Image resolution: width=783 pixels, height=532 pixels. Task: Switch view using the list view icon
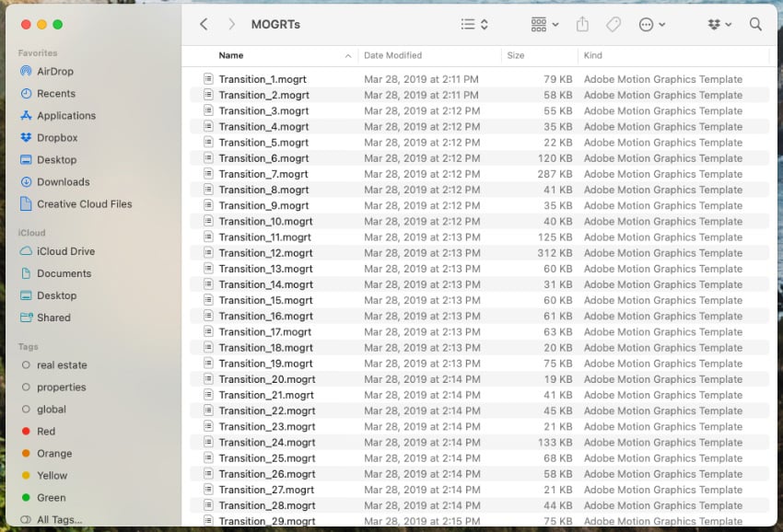click(468, 24)
